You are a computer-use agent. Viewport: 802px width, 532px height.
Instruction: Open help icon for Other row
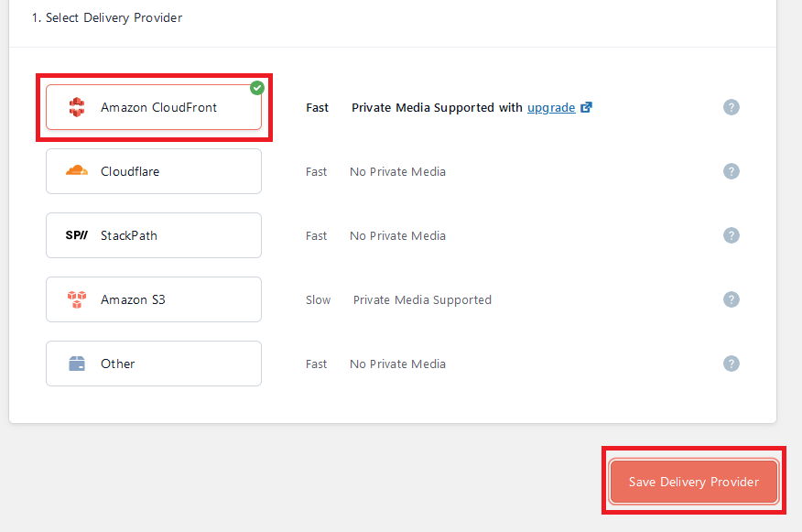(x=732, y=364)
